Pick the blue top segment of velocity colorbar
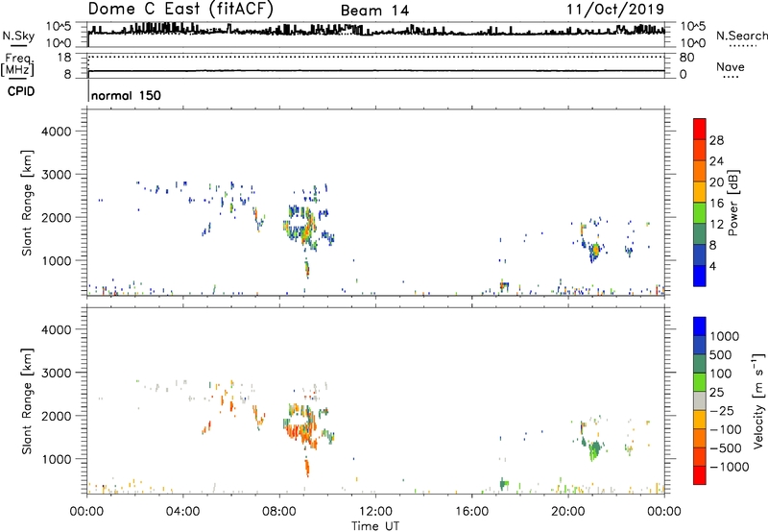The width and height of the screenshot is (768, 532). click(700, 326)
